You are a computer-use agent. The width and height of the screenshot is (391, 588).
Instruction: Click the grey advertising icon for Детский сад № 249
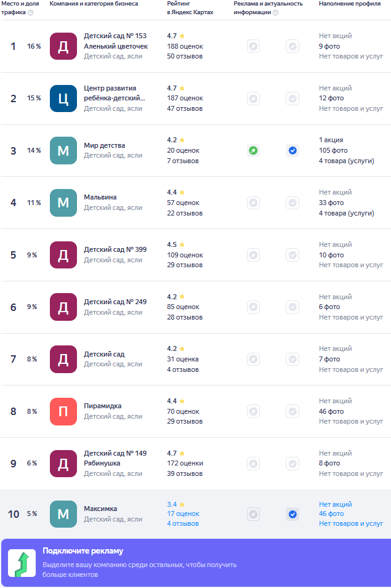pos(253,307)
